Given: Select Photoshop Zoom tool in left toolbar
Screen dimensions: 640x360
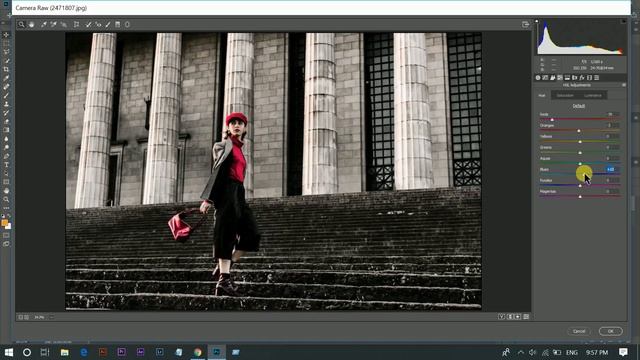Looking at the screenshot, I should pos(6,199).
